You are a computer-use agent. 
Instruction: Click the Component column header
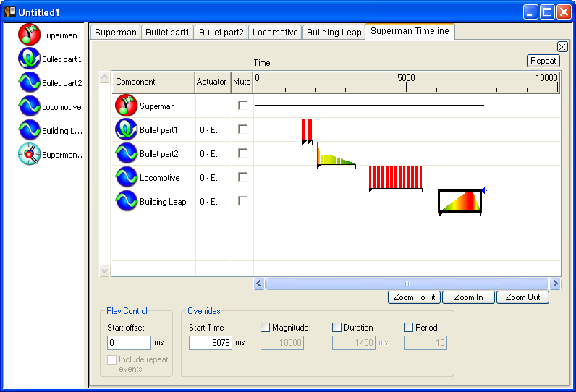tap(153, 82)
